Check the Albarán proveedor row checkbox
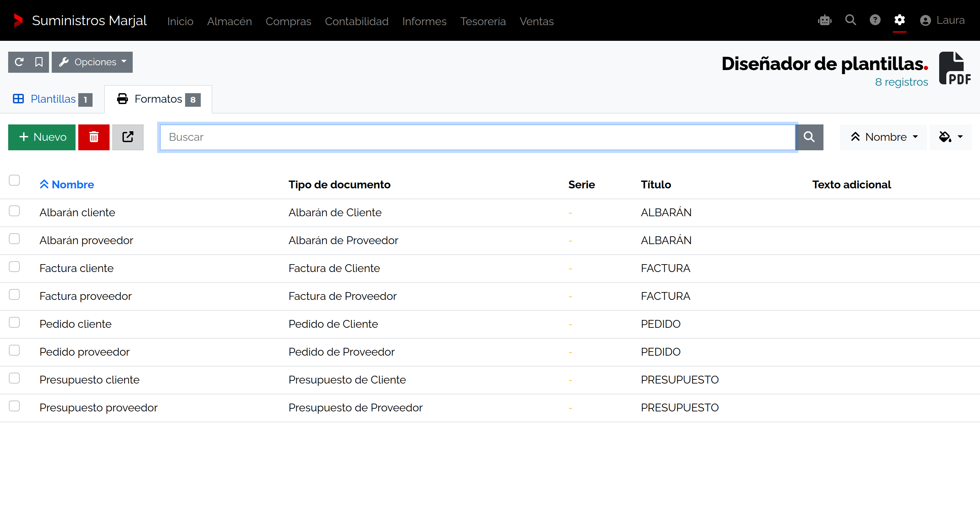This screenshot has width=980, height=510. click(14, 239)
